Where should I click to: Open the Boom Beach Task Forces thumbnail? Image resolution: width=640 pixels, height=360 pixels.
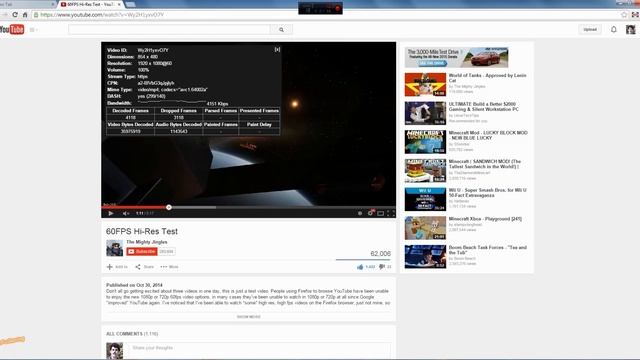click(x=425, y=256)
